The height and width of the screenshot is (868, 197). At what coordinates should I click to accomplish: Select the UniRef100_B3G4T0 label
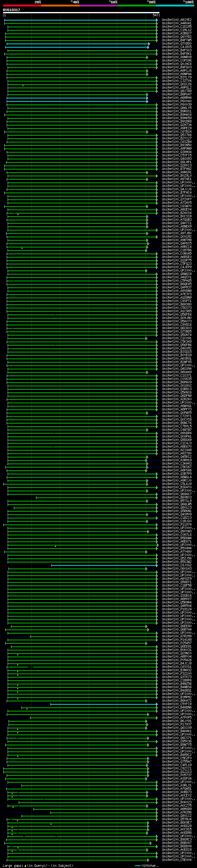point(177,487)
